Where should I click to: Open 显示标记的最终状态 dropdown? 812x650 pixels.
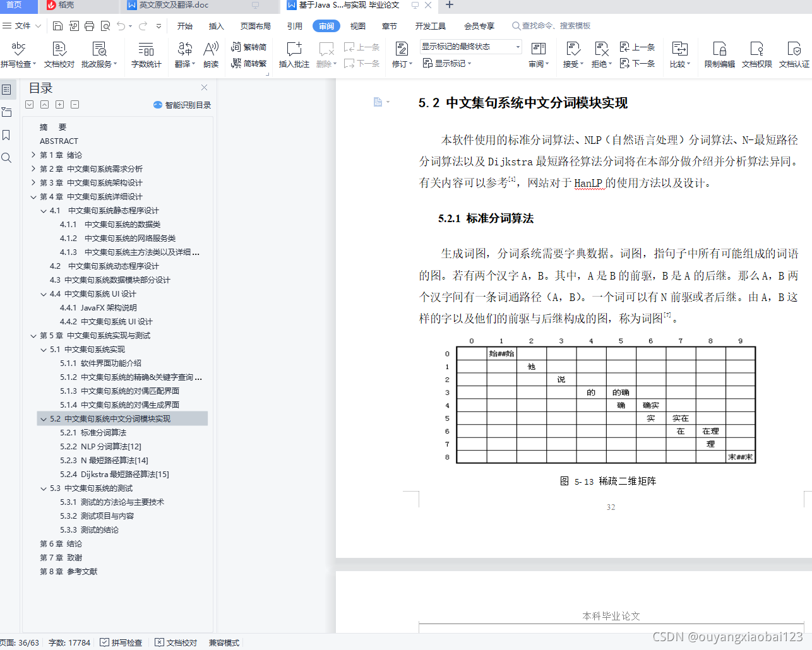(x=471, y=47)
